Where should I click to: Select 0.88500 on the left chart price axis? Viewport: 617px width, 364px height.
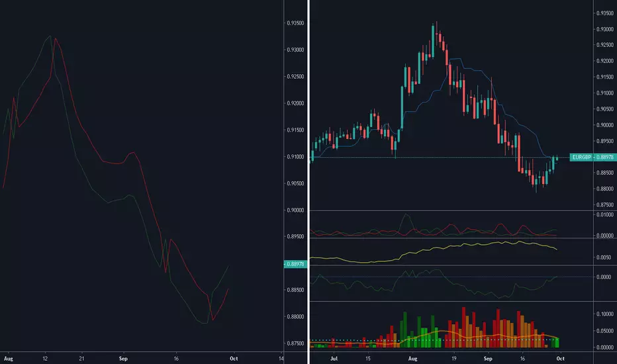(x=295, y=290)
